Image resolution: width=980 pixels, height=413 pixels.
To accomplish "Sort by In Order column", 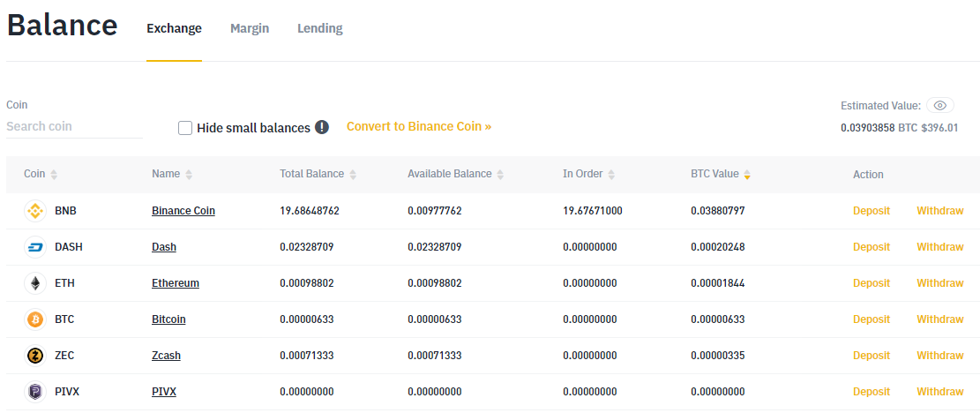I will point(611,175).
